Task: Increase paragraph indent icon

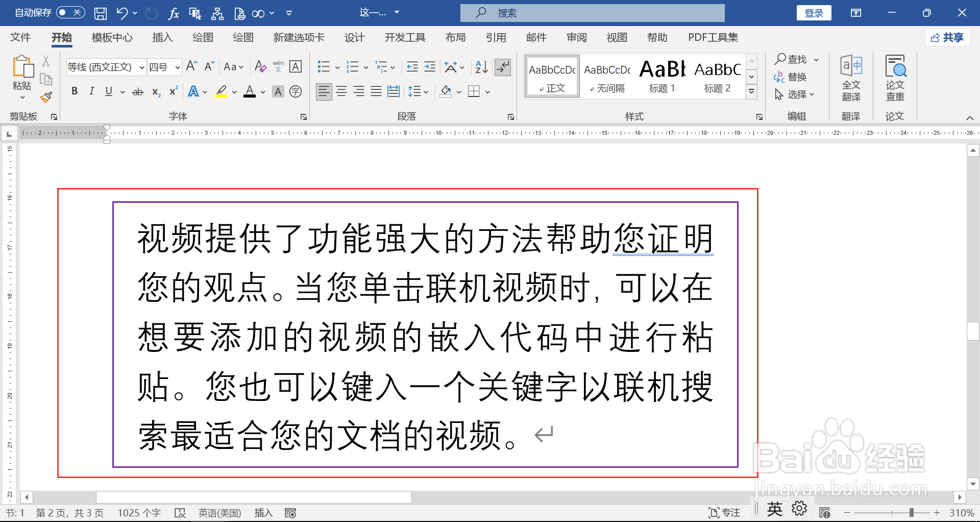Action: click(430, 66)
